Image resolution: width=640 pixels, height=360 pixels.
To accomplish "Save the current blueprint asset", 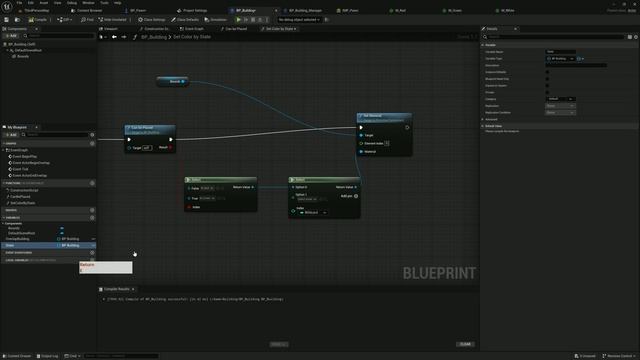I will tap(7, 20).
